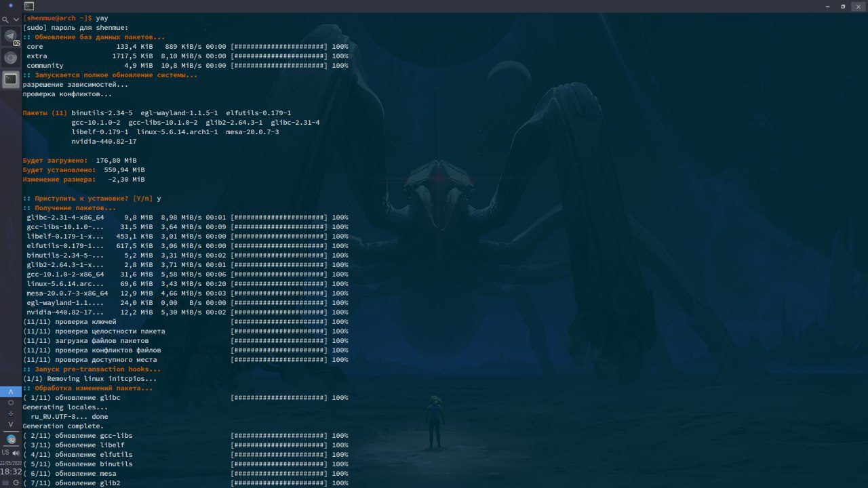This screenshot has height=488, width=868.
Task: Click the US keyboard layout indicator
Action: pyautogui.click(x=5, y=452)
